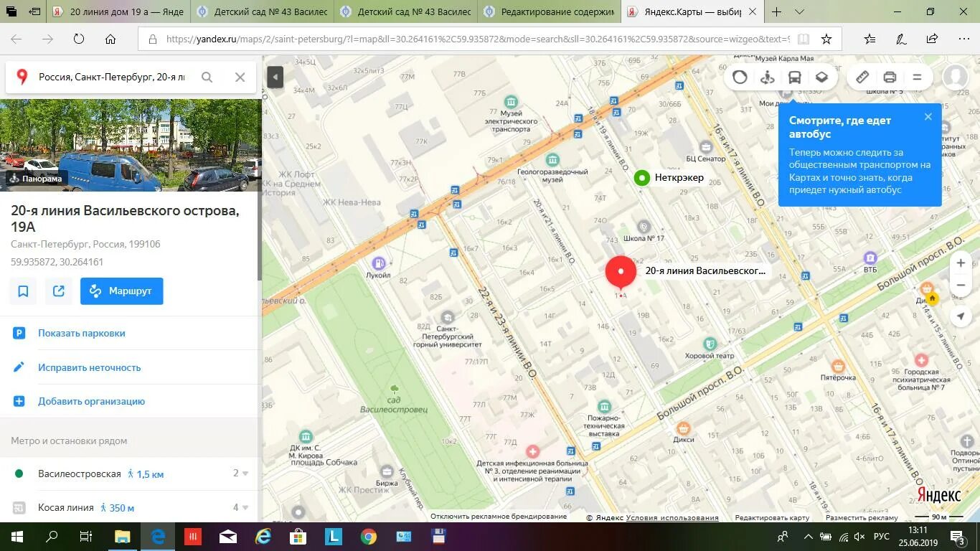Viewport: 980px width, 551px height.
Task: Click the Лукойл gas station icon
Action: tap(378, 263)
